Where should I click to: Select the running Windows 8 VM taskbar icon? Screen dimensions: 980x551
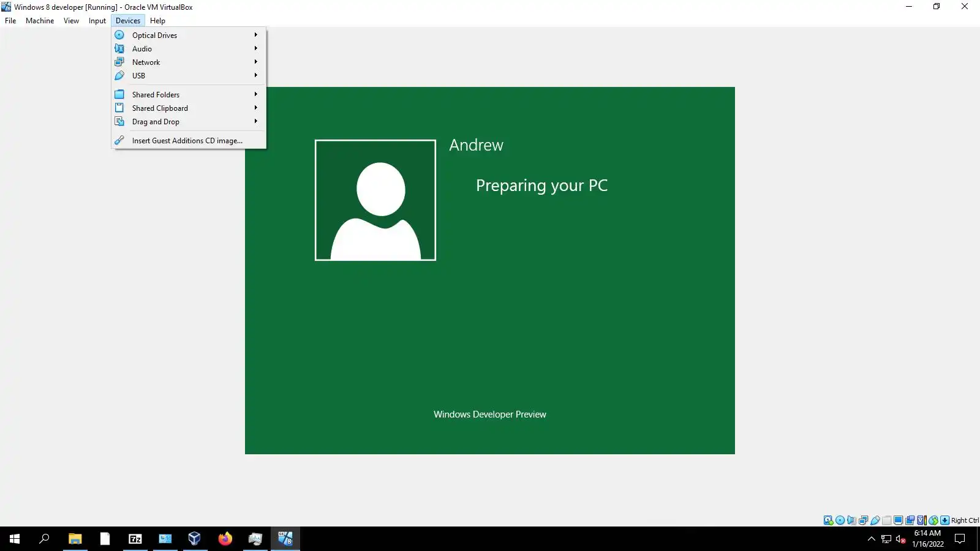tap(285, 539)
